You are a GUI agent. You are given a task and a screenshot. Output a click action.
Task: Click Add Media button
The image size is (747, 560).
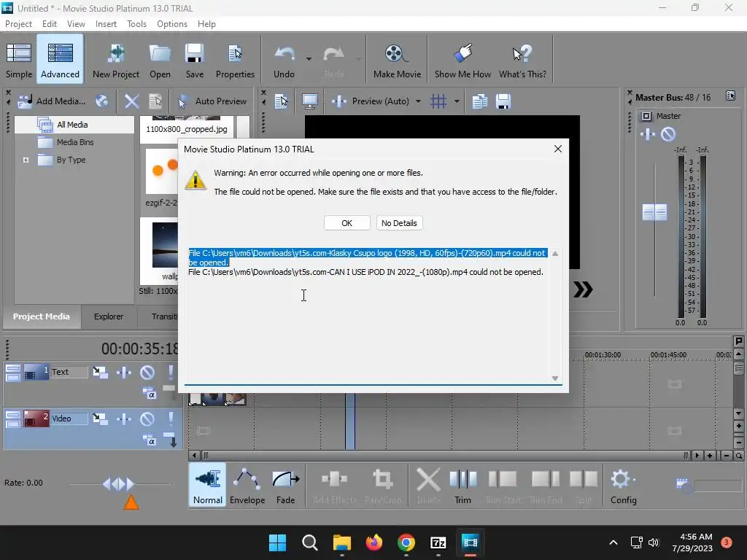pyautogui.click(x=52, y=101)
